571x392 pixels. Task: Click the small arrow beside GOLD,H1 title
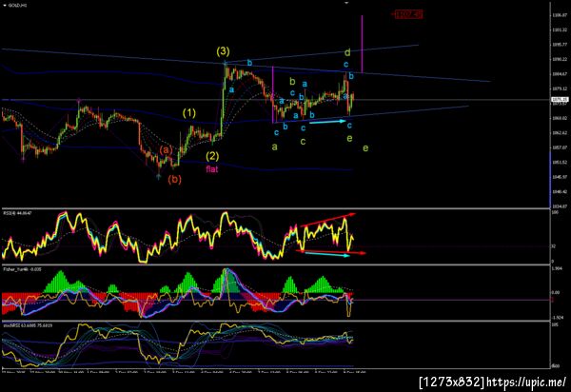point(5,5)
